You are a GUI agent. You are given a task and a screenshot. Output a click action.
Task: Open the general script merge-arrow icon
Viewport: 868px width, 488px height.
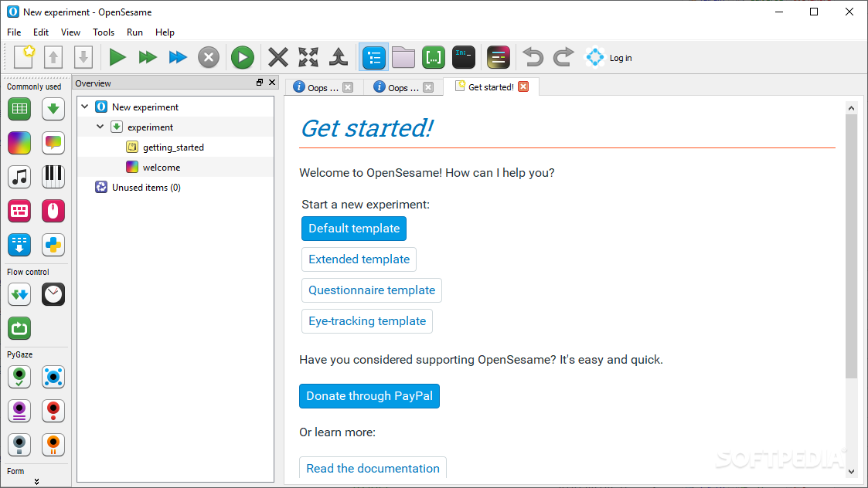(339, 57)
